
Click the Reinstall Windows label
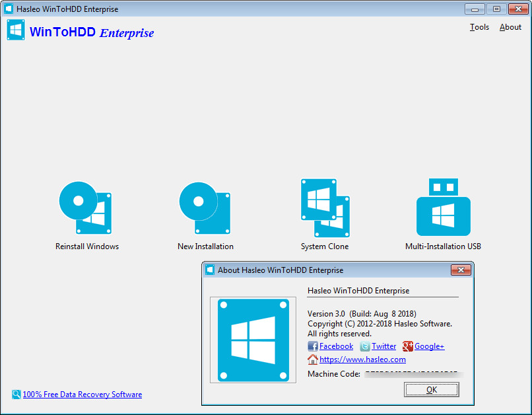[87, 246]
